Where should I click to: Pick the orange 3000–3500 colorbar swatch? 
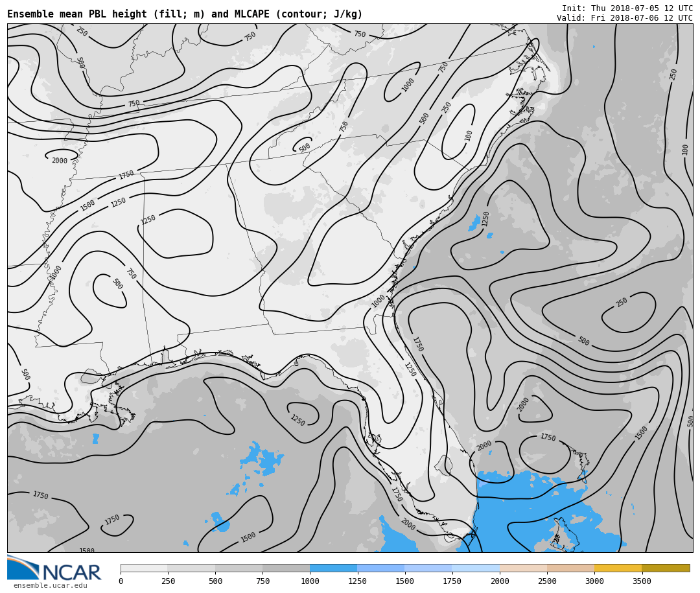click(618, 568)
